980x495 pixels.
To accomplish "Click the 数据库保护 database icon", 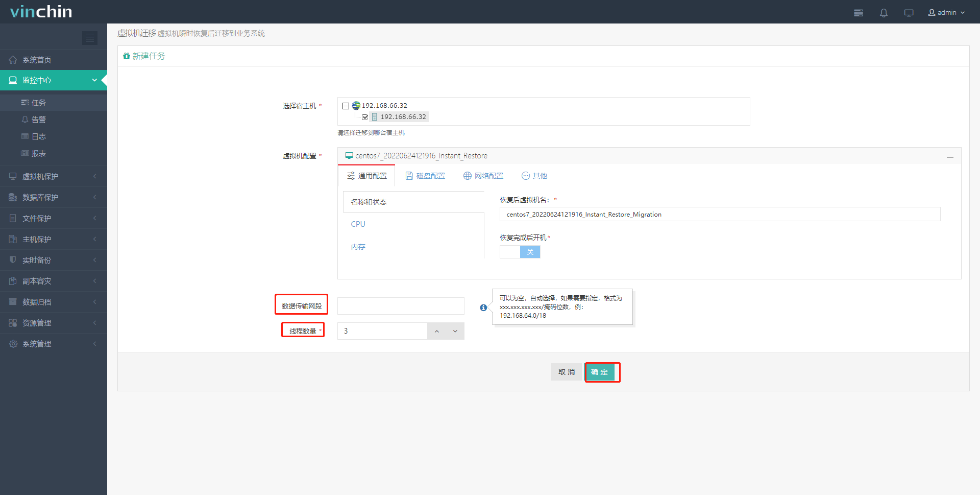I will [x=13, y=197].
